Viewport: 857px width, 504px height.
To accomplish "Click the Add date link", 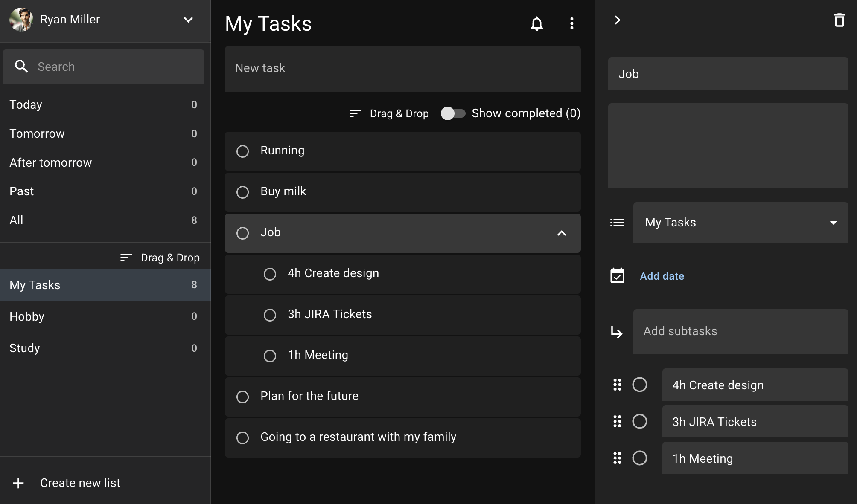I will coord(662,276).
